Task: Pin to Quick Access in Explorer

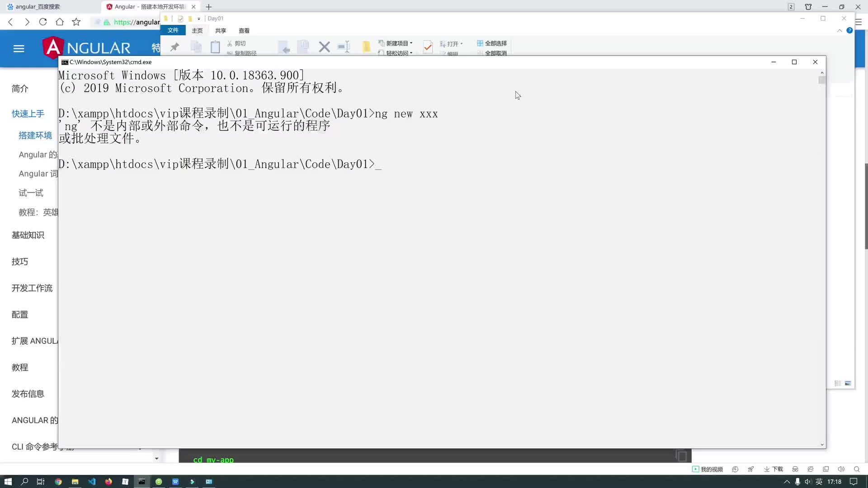Action: (x=175, y=47)
